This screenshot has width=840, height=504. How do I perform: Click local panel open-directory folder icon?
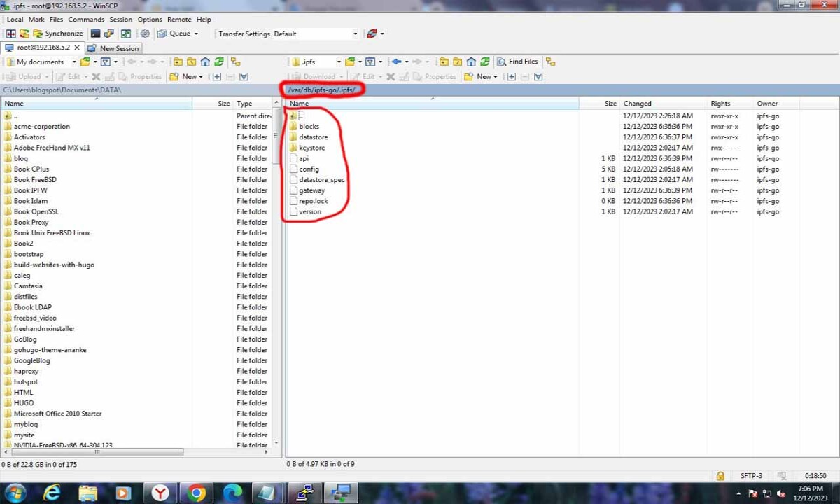85,62
